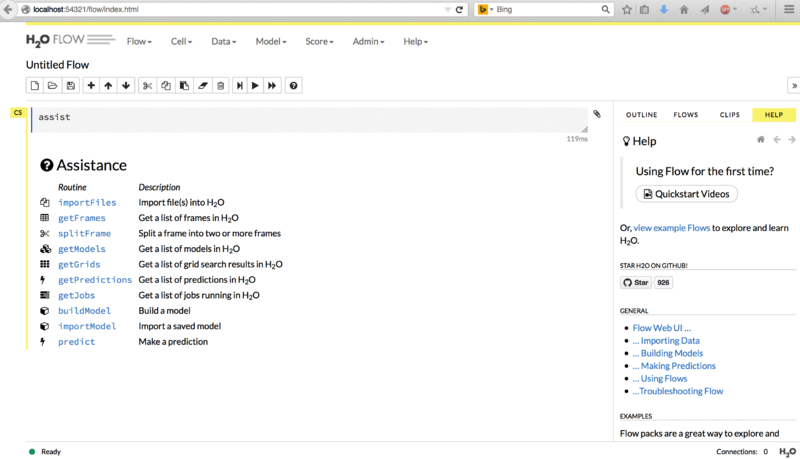Open the browser hamburger menu
Screen dimensions: 800x459
(x=789, y=9)
